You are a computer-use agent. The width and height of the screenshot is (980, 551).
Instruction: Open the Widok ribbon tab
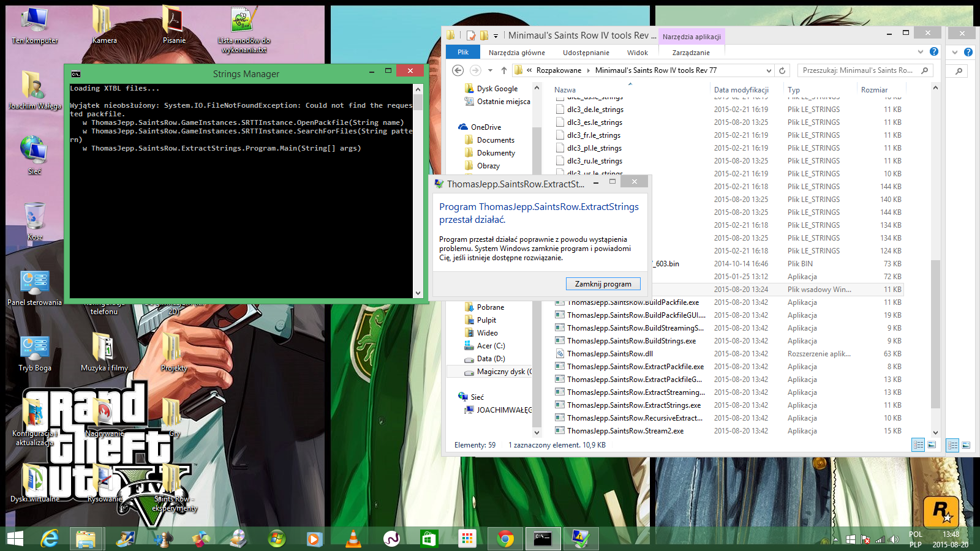637,53
